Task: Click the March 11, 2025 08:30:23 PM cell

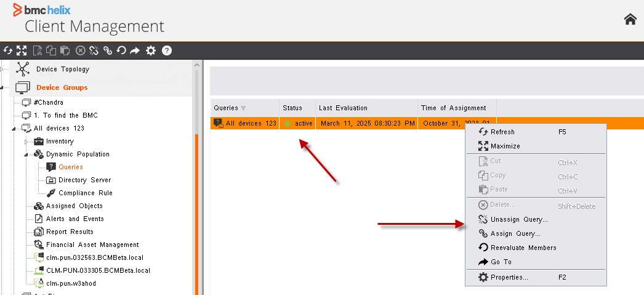Action: tap(367, 123)
